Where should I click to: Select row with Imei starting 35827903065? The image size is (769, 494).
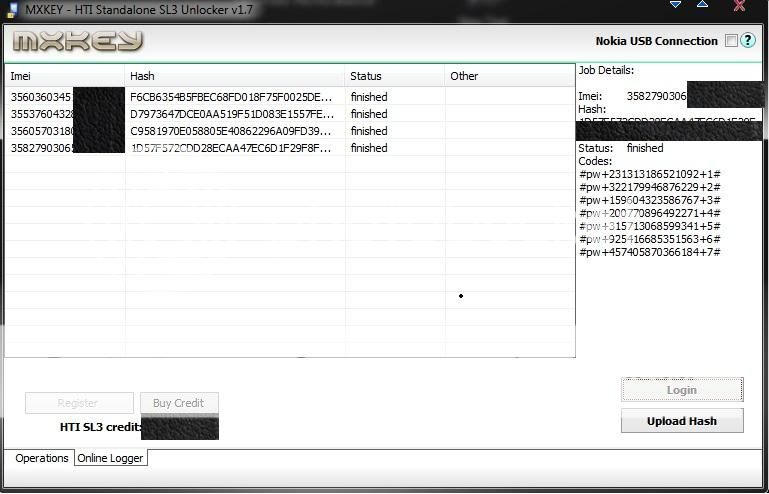(x=290, y=148)
